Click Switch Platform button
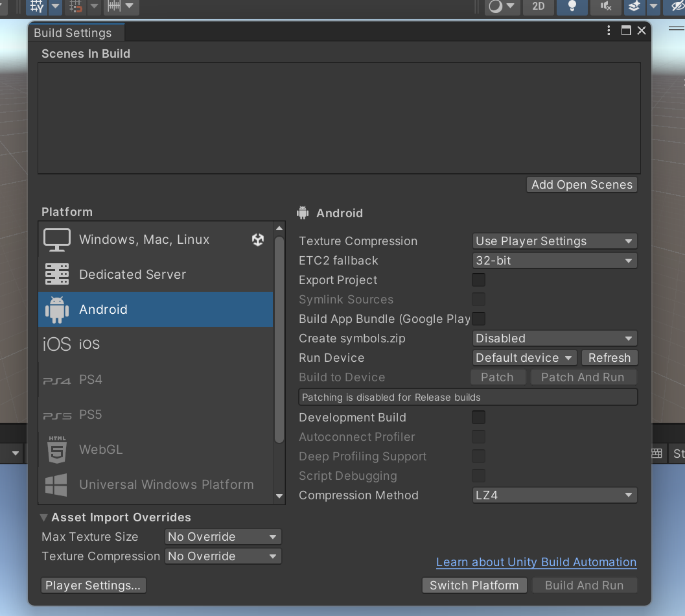685x616 pixels. click(x=474, y=586)
